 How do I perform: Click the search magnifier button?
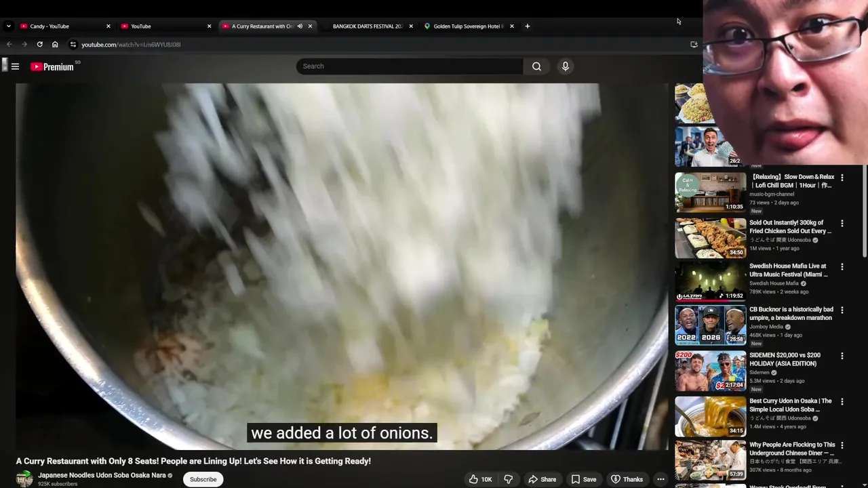536,66
